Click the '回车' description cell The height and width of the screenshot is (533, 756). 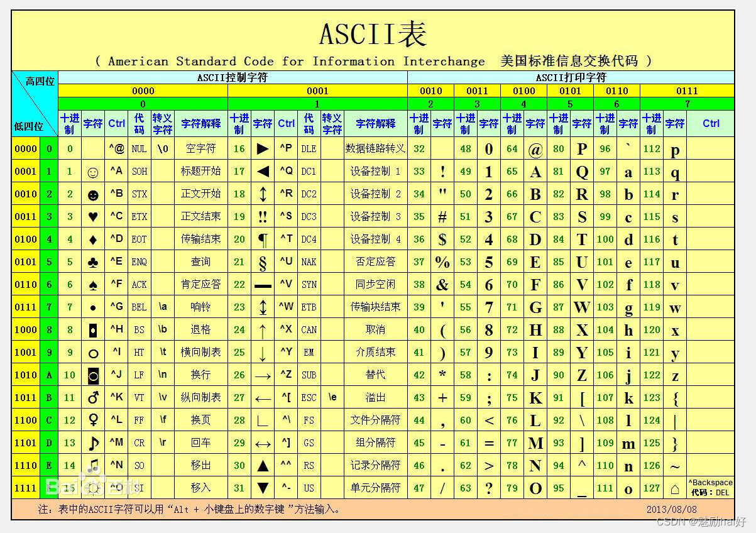click(200, 443)
